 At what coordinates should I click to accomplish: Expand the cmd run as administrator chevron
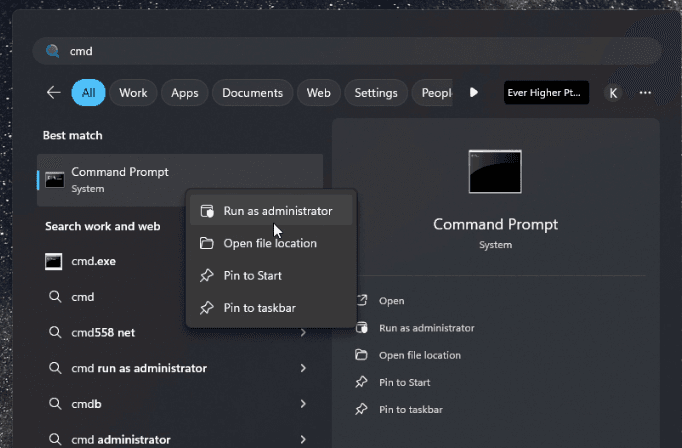(303, 368)
